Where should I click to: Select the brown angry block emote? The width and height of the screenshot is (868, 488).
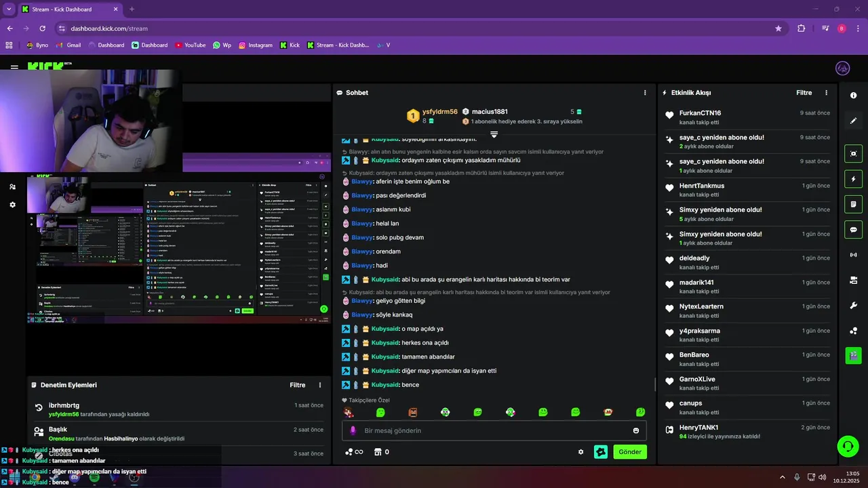[x=413, y=412]
